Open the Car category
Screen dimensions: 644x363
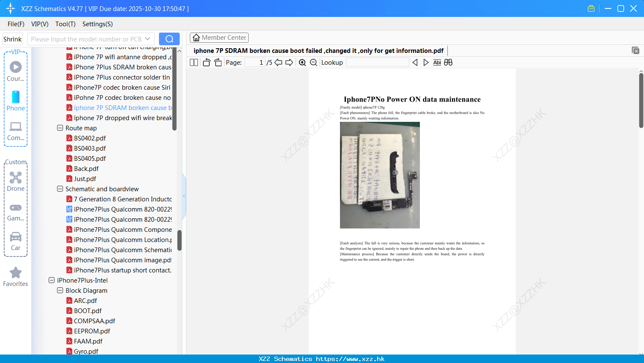[x=16, y=241]
